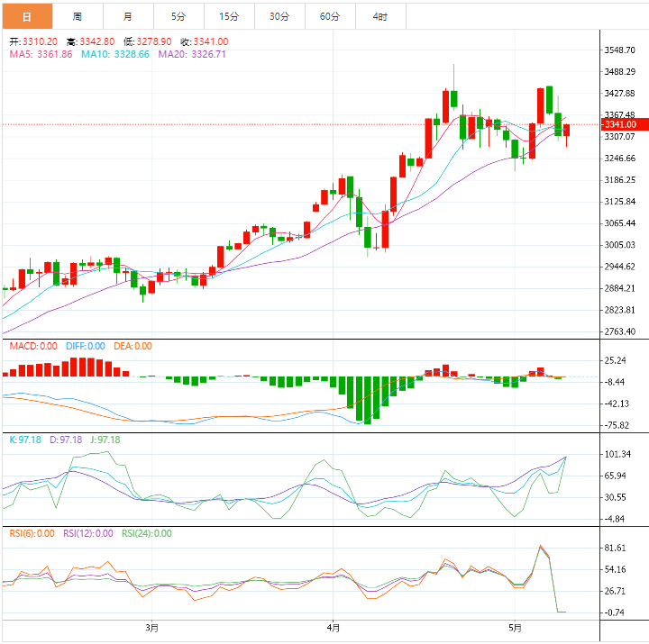Image resolution: width=649 pixels, height=644 pixels.
Task: Select the 60分 timeframe tab
Action: (x=330, y=16)
